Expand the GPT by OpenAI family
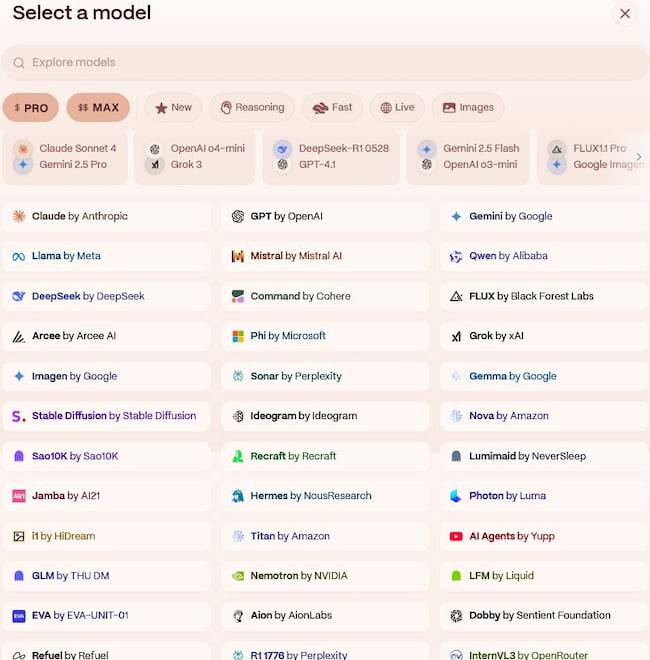650x660 pixels. (325, 216)
